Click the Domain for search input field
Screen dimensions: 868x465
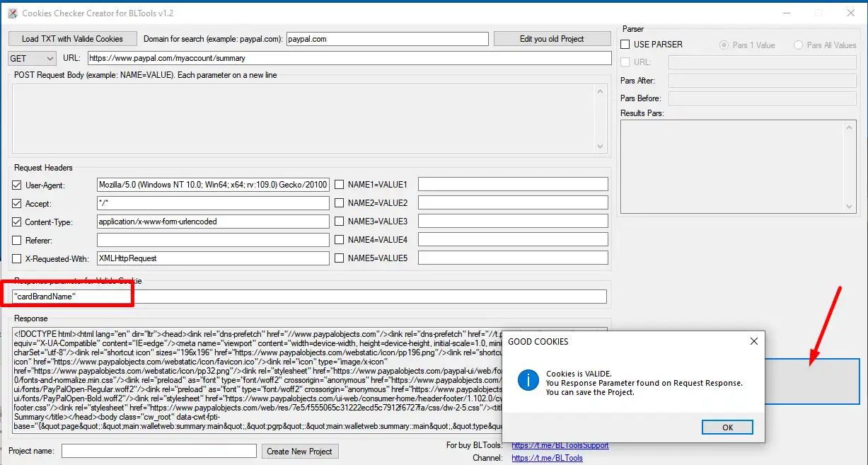point(388,39)
